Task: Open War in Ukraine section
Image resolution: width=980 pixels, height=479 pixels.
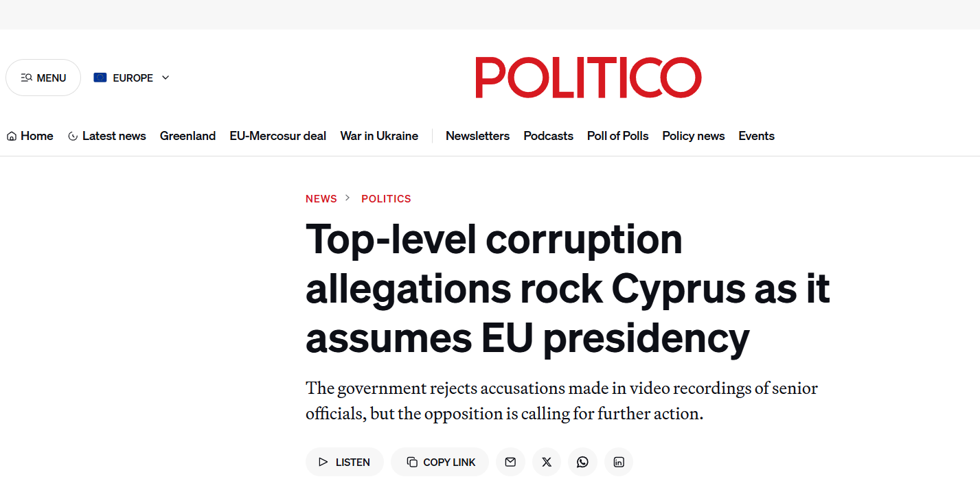Action: pyautogui.click(x=379, y=136)
